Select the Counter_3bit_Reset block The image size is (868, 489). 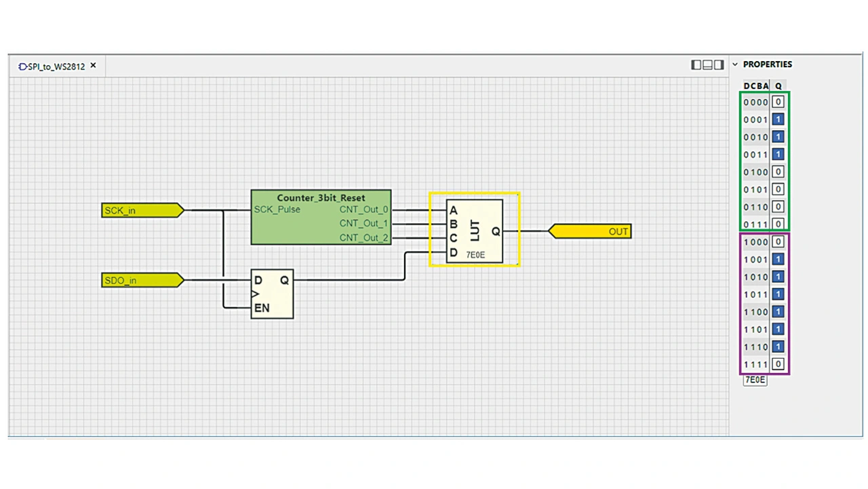[321, 217]
